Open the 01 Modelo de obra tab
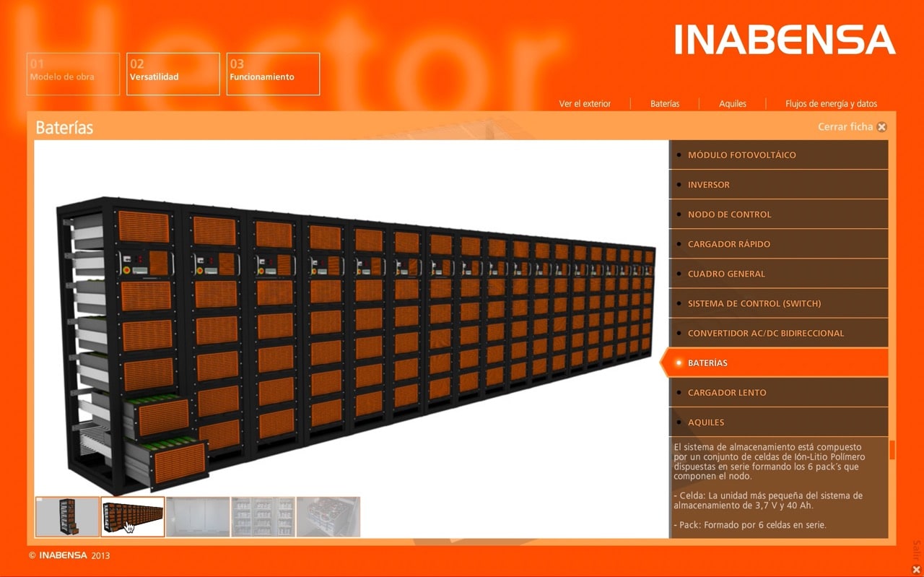 tap(73, 74)
